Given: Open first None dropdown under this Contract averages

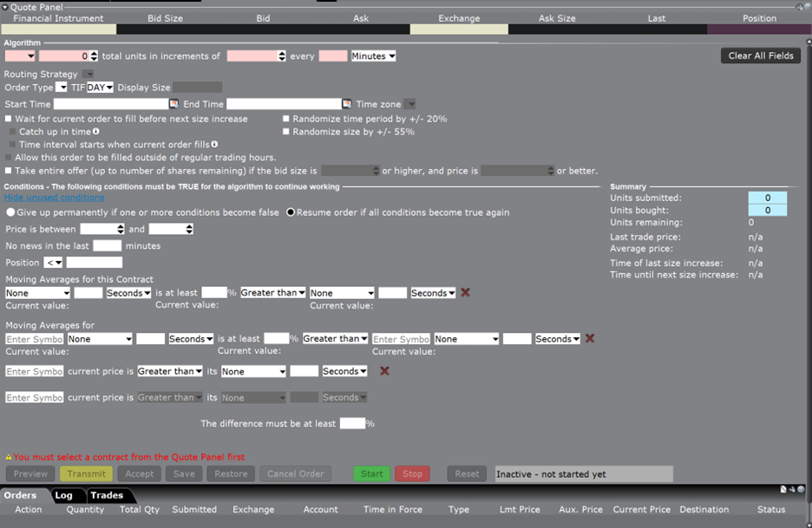Looking at the screenshot, I should click(x=38, y=293).
